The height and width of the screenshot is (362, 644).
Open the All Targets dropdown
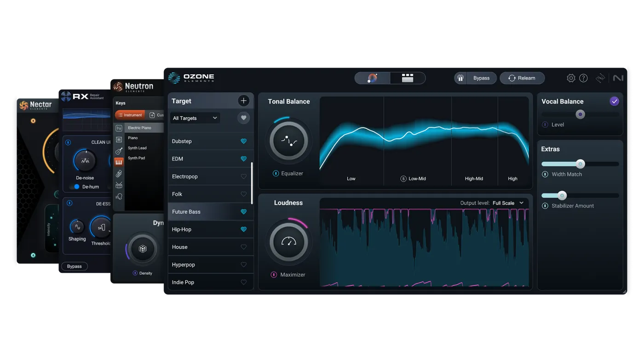point(195,118)
